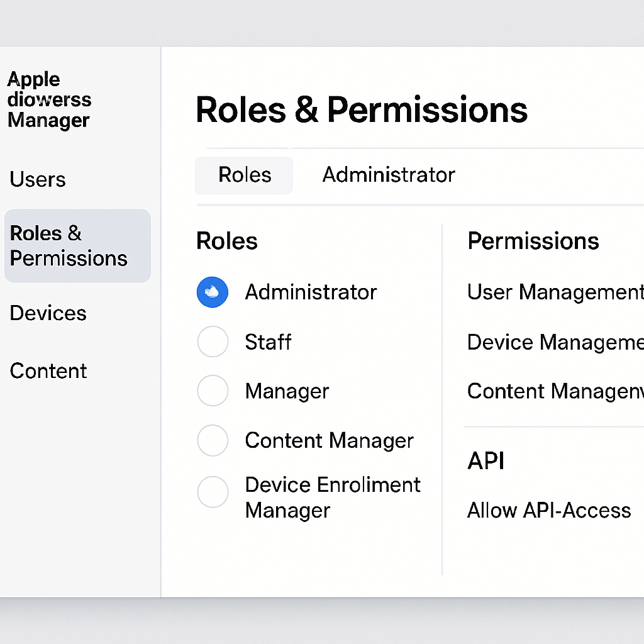Viewport: 644px width, 644px height.
Task: Click the Device Enrollment Manager label
Action: tap(333, 497)
